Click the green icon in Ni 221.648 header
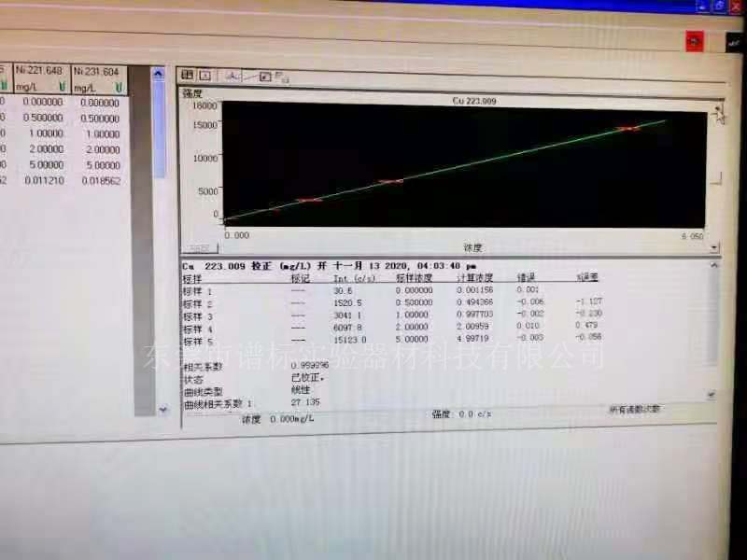747x560 pixels. 61,86
